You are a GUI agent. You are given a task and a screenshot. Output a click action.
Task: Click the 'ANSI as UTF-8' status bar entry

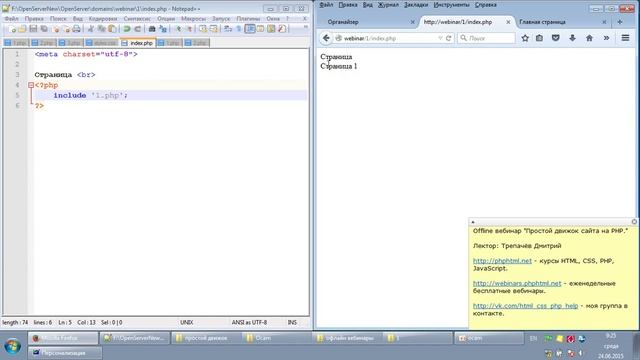tap(249, 322)
